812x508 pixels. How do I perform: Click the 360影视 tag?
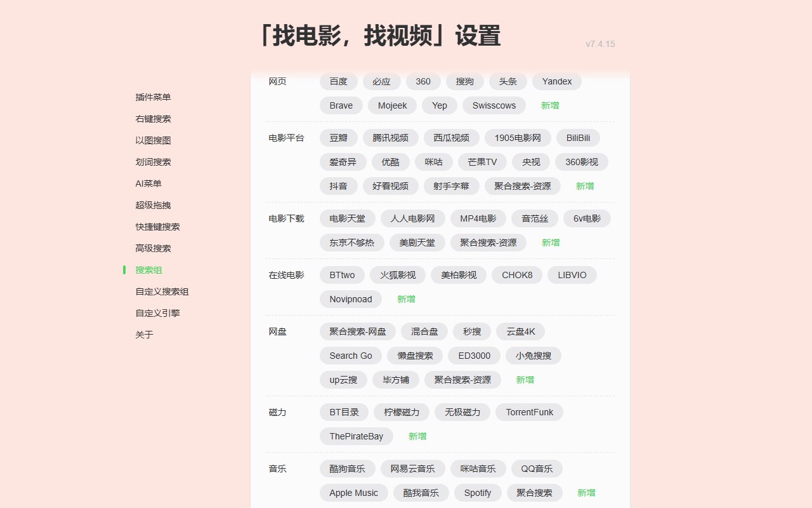click(582, 162)
